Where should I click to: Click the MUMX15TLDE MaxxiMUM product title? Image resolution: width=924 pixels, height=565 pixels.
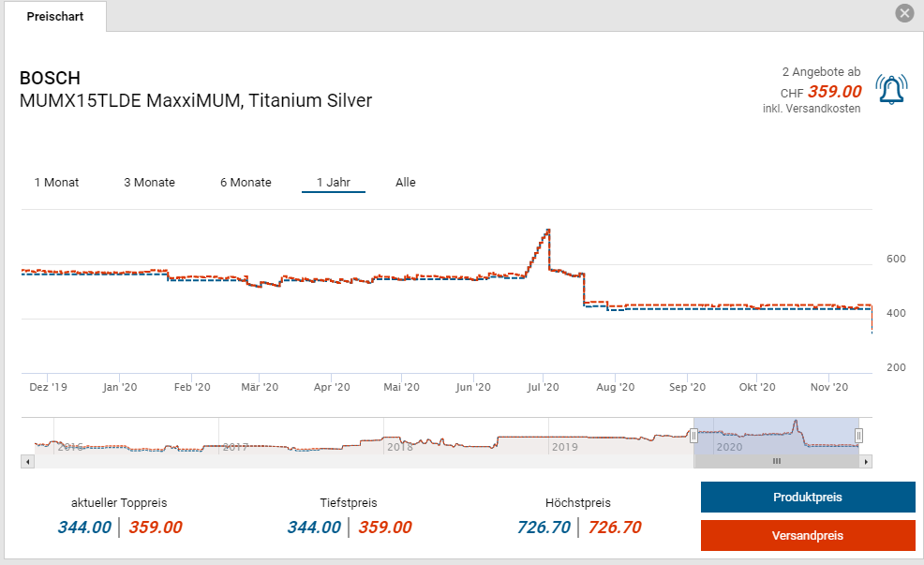click(x=196, y=100)
